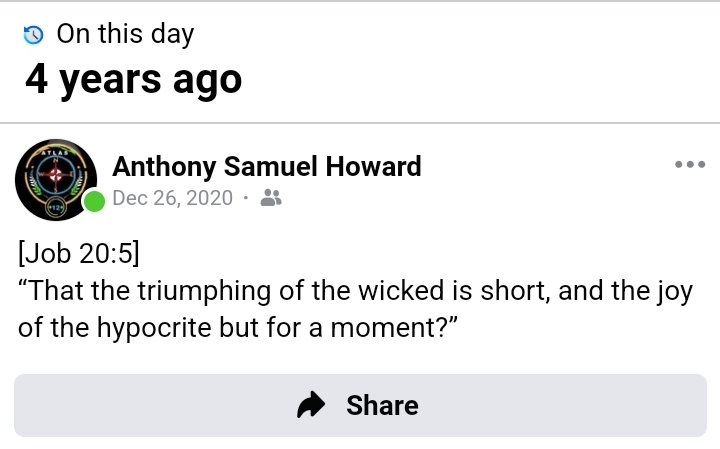
Task: Click the On this day clock icon
Action: 34,35
